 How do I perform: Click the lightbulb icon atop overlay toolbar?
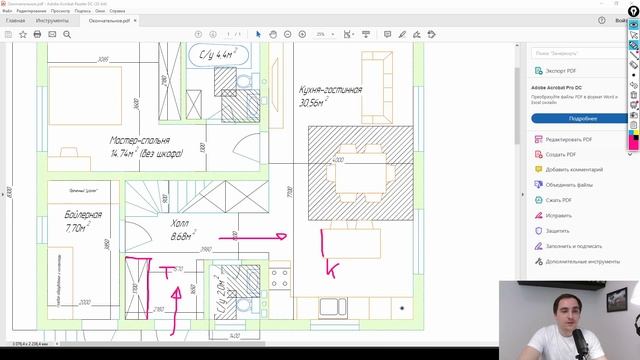633,11
